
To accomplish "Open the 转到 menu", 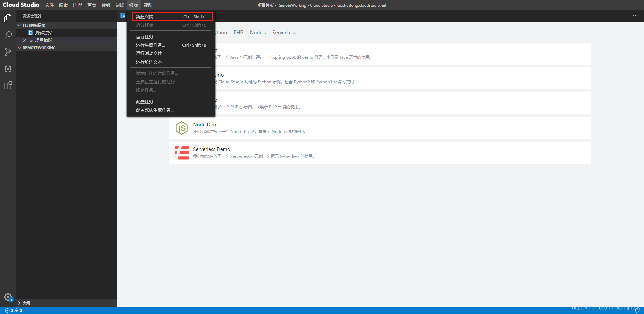I will click(106, 5).
